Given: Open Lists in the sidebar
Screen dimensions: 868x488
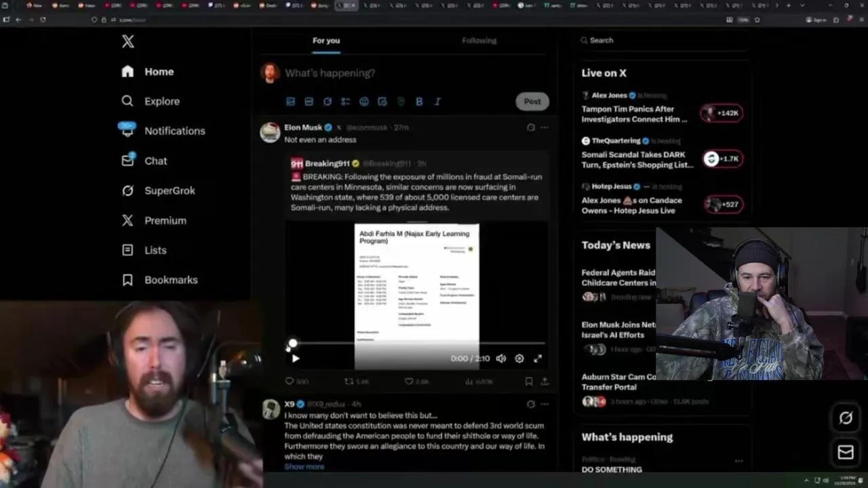Looking at the screenshot, I should tap(144, 250).
